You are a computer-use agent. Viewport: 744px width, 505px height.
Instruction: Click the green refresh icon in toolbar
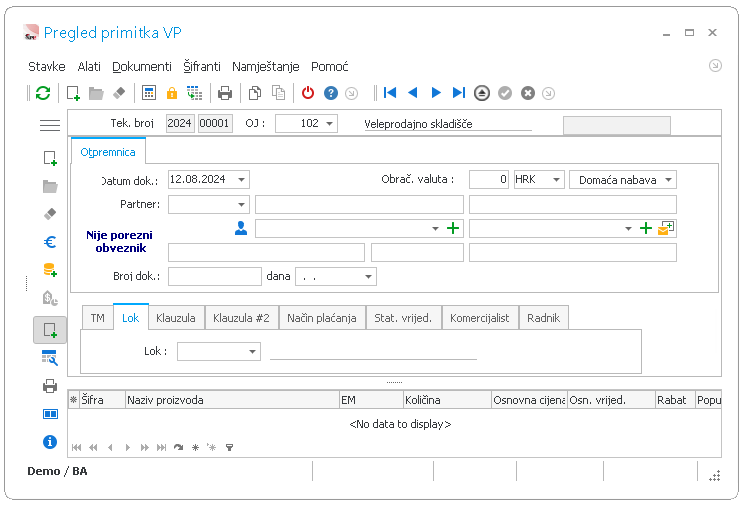tap(43, 93)
